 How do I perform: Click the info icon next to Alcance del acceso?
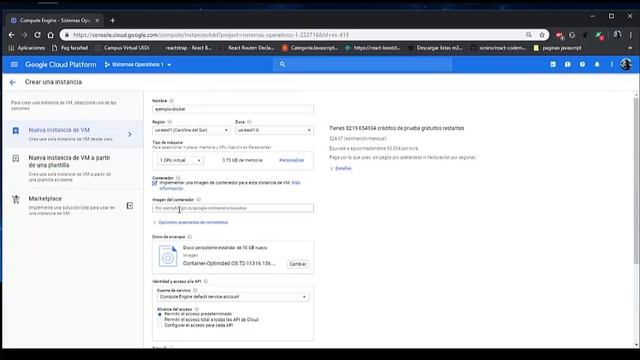pyautogui.click(x=197, y=309)
